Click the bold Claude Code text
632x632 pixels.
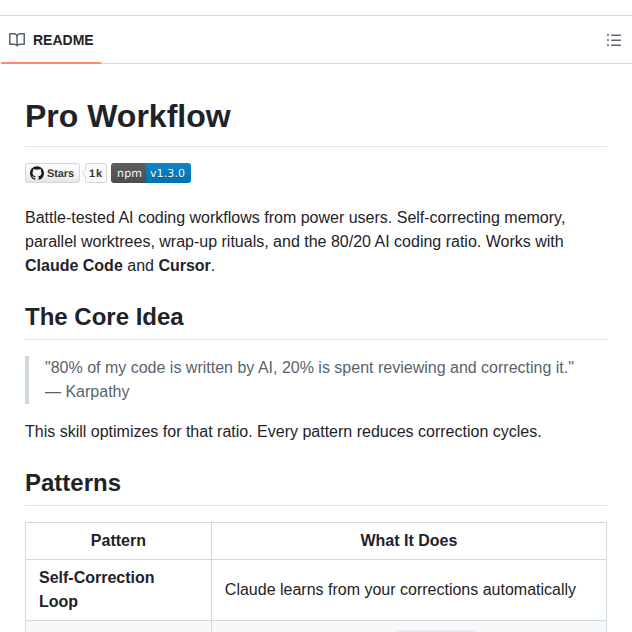tap(74, 265)
